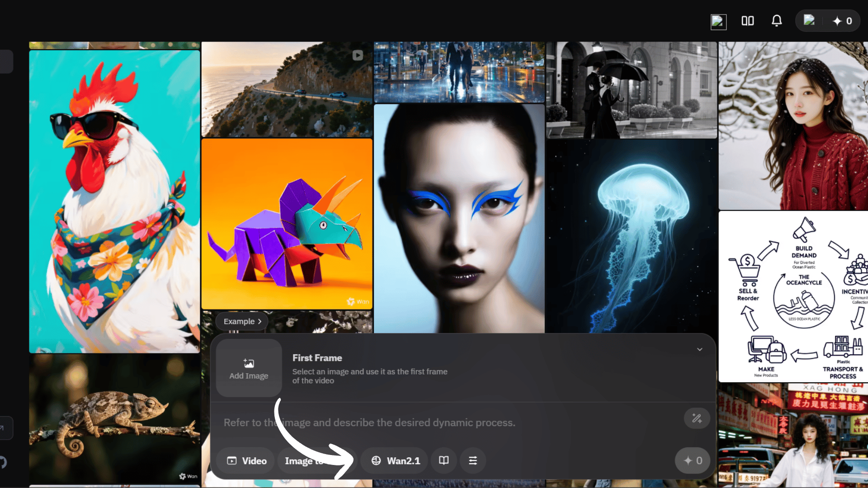The height and width of the screenshot is (488, 868).
Task: Open the Wan2.1 model selector
Action: tap(396, 460)
